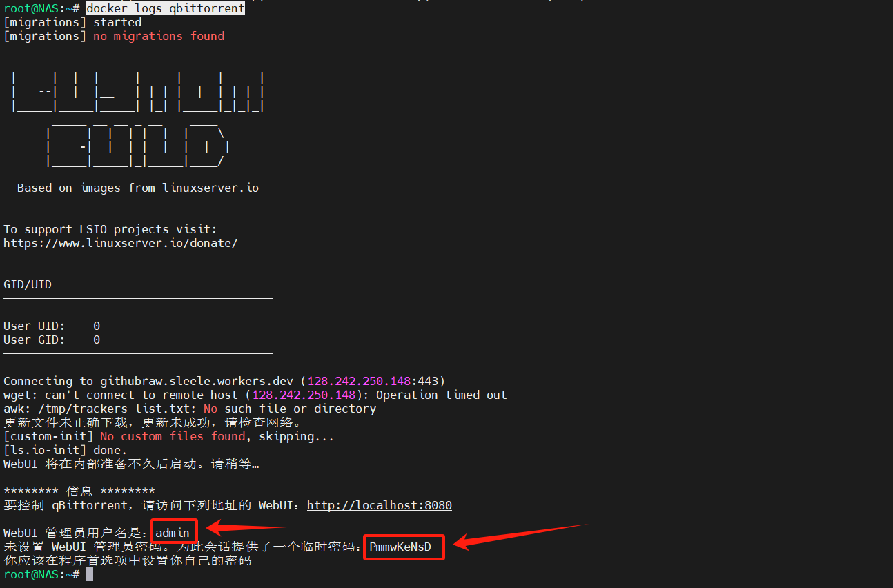Click the magenta IP address in the wget line
Viewport: 893px width, 588px height.
pos(304,395)
